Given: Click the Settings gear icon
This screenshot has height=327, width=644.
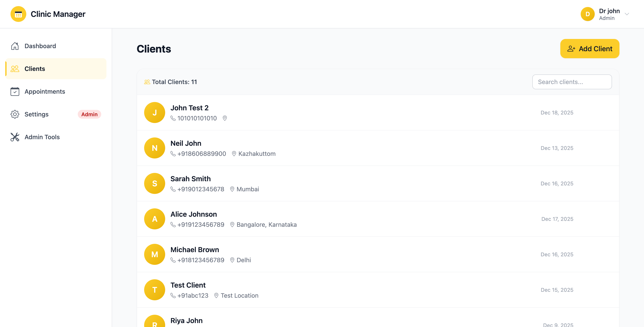Looking at the screenshot, I should [x=15, y=114].
